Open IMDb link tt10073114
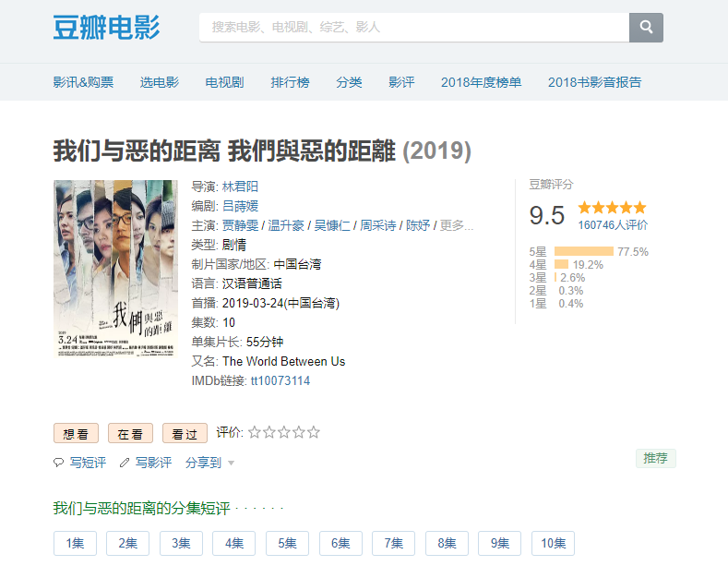 point(280,381)
